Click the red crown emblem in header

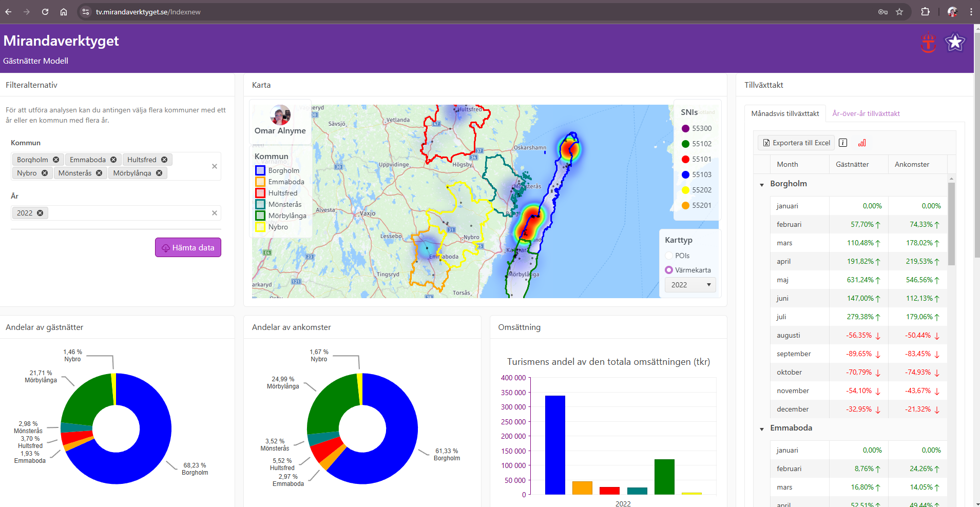click(x=928, y=43)
